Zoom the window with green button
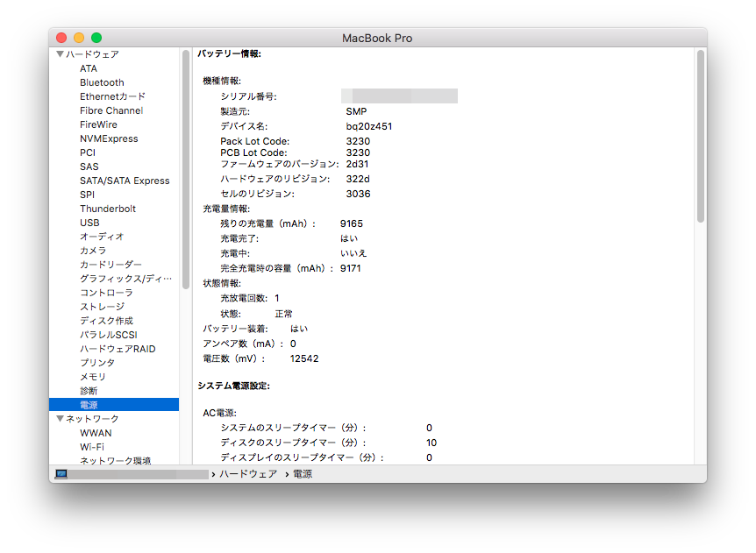The image size is (756, 553). point(96,38)
